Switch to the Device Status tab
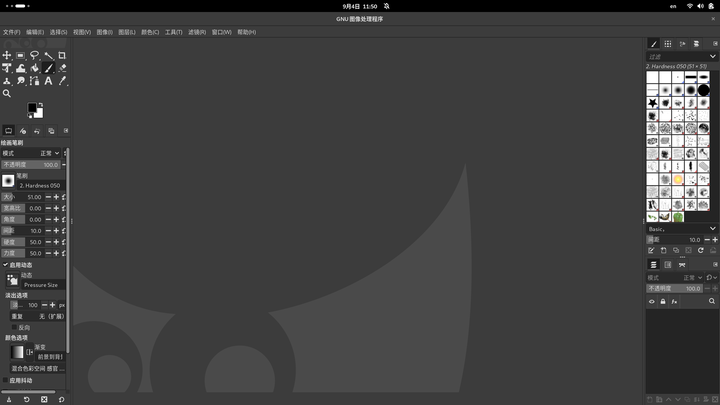This screenshot has height=405, width=720. pyautogui.click(x=23, y=131)
